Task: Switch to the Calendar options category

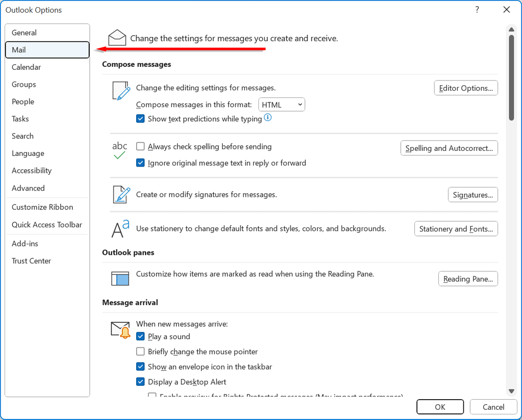Action: click(27, 67)
